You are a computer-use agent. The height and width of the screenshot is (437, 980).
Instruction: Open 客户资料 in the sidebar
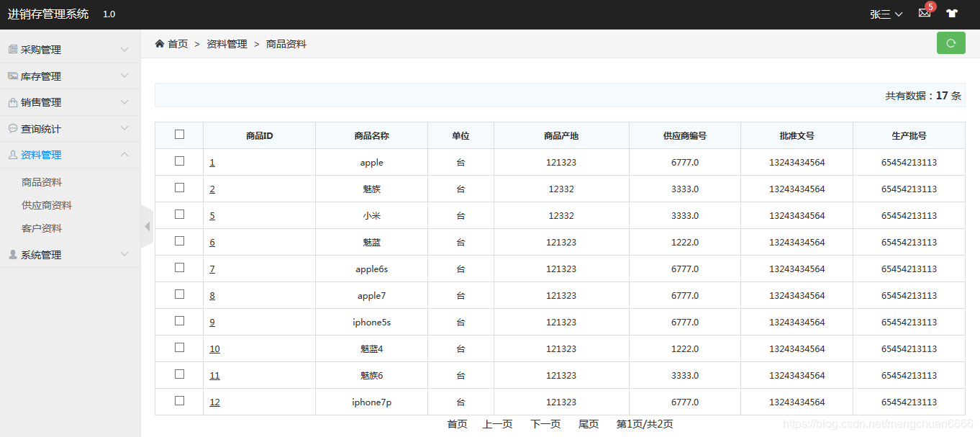click(x=42, y=228)
